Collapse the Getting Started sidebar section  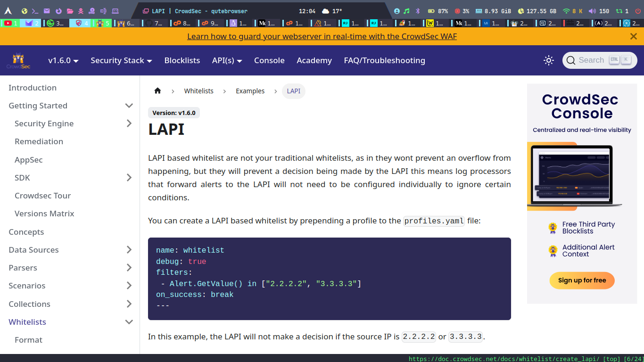coord(129,106)
